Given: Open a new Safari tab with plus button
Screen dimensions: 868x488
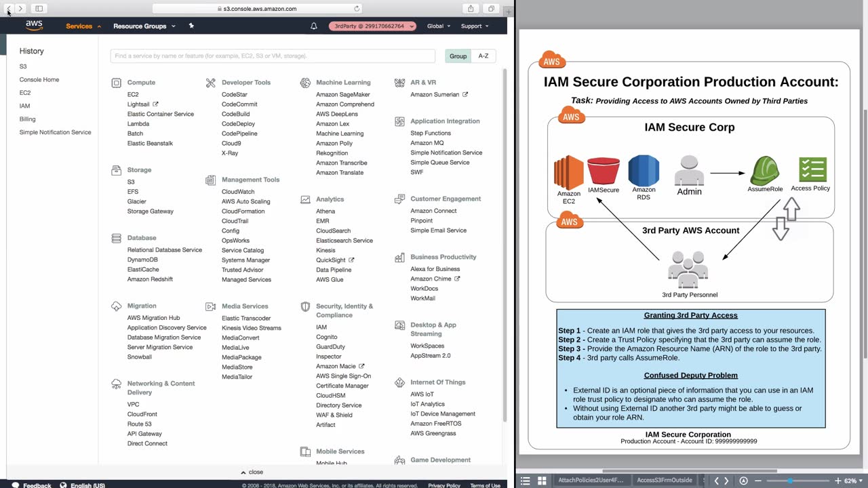Looking at the screenshot, I should pos(508,12).
